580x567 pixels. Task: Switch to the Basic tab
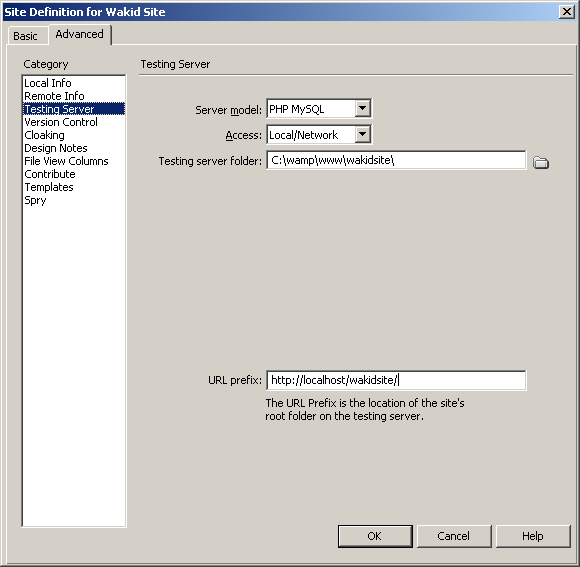(25, 36)
